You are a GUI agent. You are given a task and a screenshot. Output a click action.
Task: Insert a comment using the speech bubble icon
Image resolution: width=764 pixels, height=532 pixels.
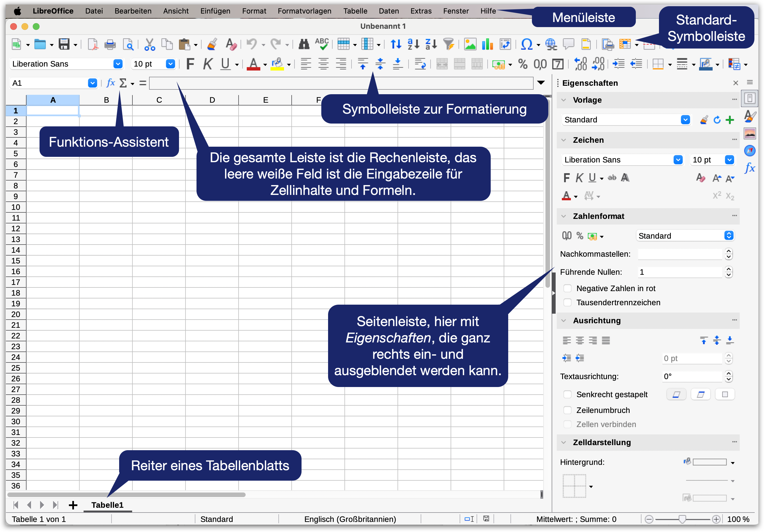pyautogui.click(x=568, y=44)
